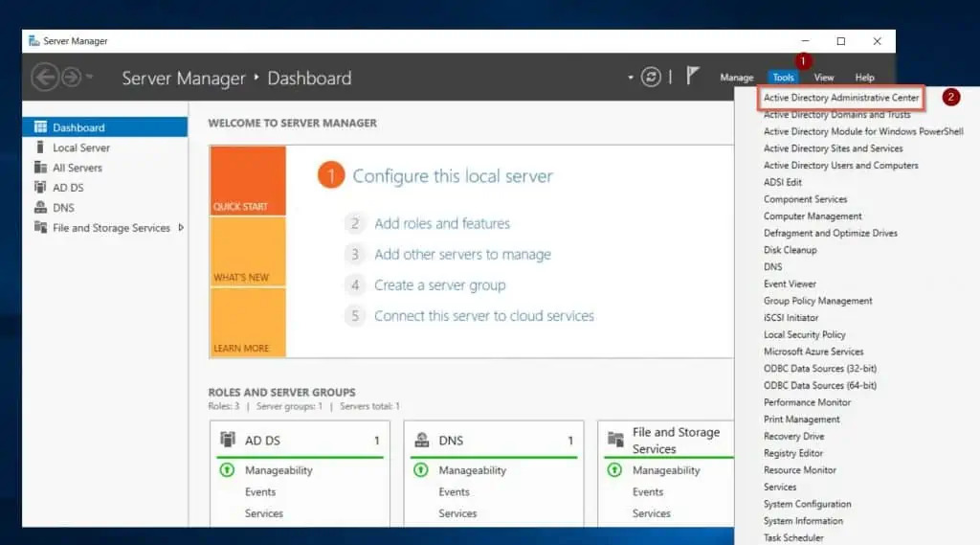Select ODBC Data Sources (32-bit)
This screenshot has width=980, height=545.
[820, 369]
